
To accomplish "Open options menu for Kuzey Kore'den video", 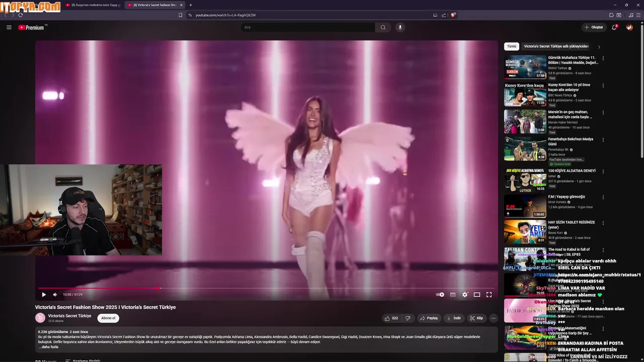I will 603,85.
